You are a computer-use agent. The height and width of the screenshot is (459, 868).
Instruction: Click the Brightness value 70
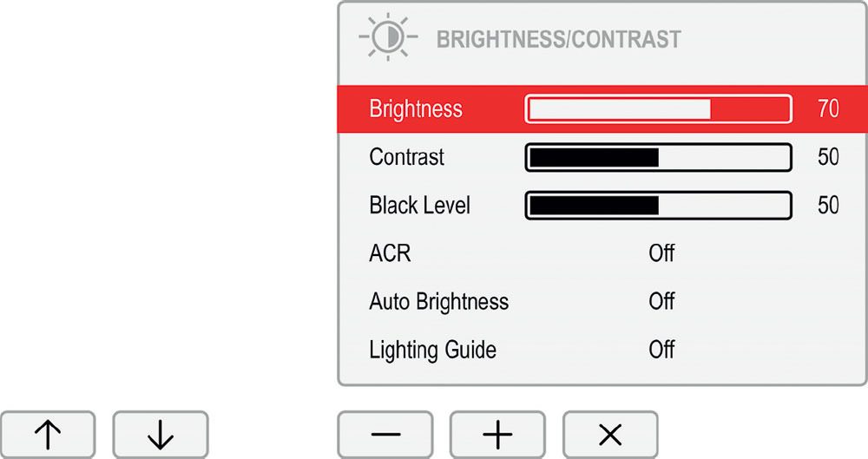click(828, 108)
